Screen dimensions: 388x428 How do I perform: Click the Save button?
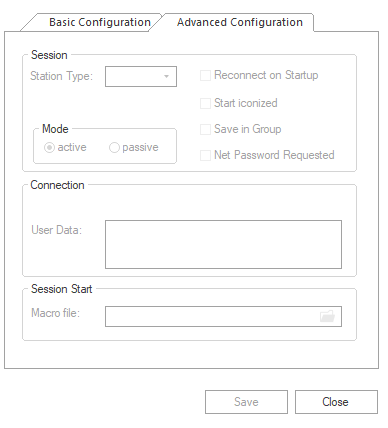pyautogui.click(x=246, y=402)
